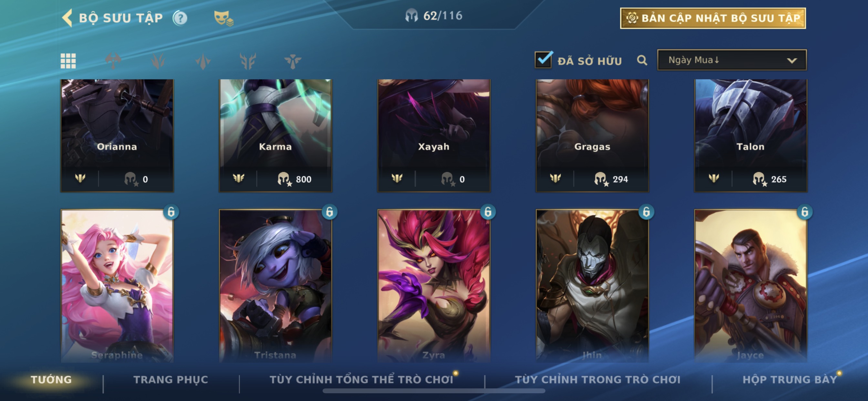This screenshot has width=868, height=401.
Task: Switch to the Trang Phục tab
Action: pos(171,379)
